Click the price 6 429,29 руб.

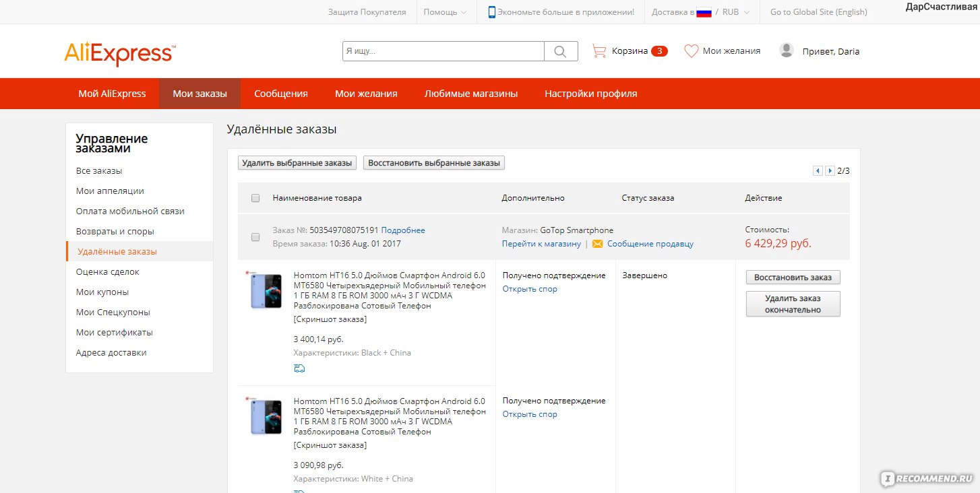coord(778,244)
